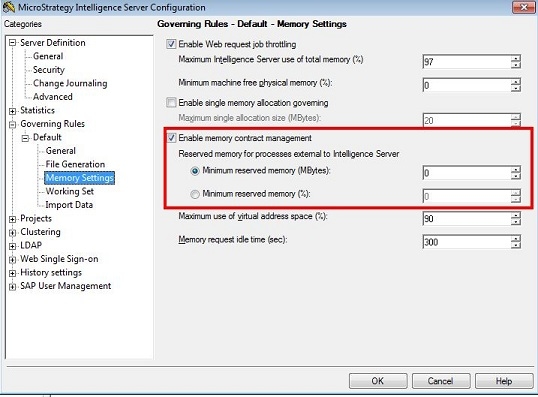The height and width of the screenshot is (397, 538).
Task: Select the LDAP category label
Action: tap(31, 245)
